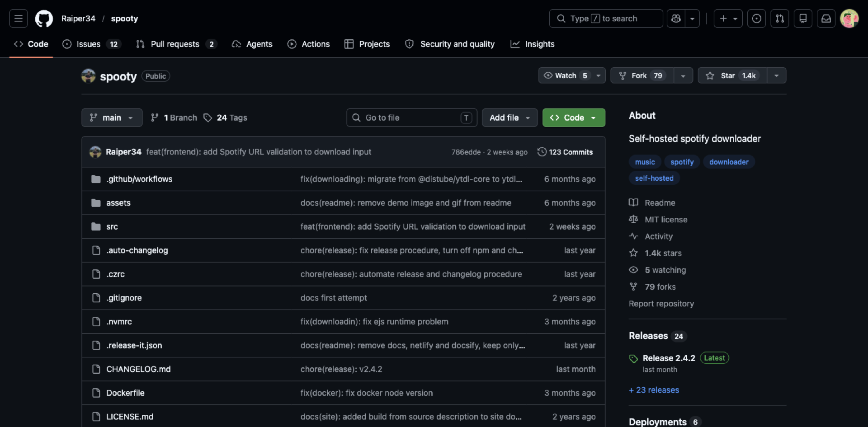The image size is (868, 427).
Task: Open the create new plus dropdown
Action: [728, 19]
